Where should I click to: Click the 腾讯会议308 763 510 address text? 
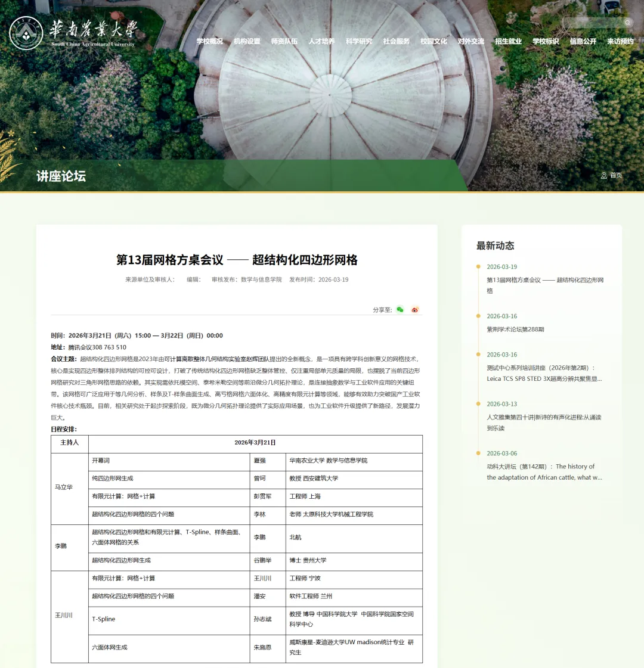click(x=97, y=347)
